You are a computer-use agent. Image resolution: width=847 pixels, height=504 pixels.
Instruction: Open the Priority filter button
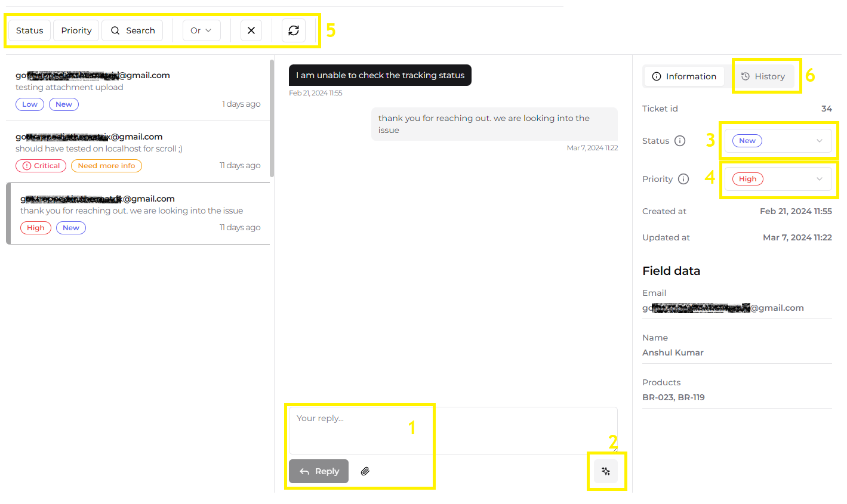click(x=76, y=30)
